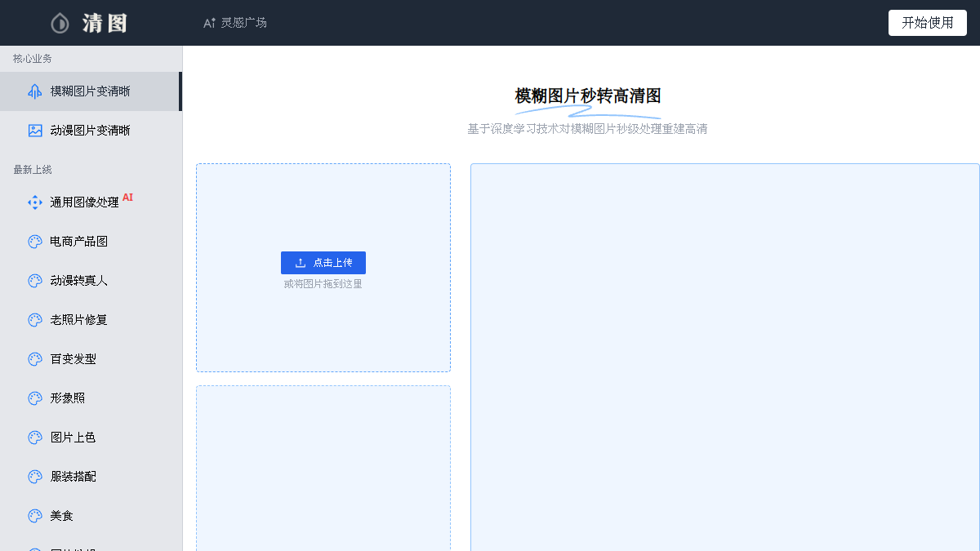This screenshot has height=551, width=980.
Task: Click the 清图 water-drop logo icon
Action: point(60,23)
